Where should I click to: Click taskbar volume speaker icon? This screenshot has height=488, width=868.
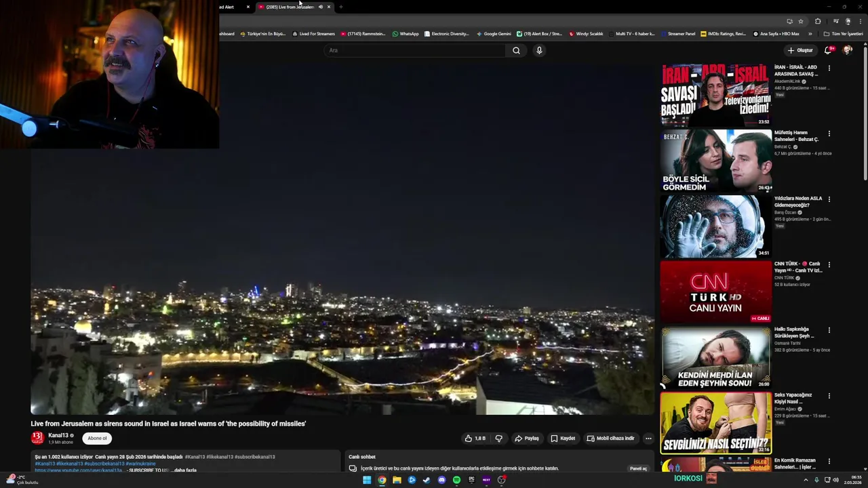point(835,480)
